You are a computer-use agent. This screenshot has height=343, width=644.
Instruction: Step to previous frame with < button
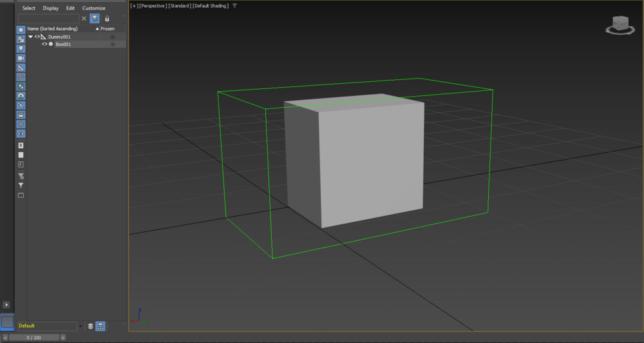pos(5,338)
